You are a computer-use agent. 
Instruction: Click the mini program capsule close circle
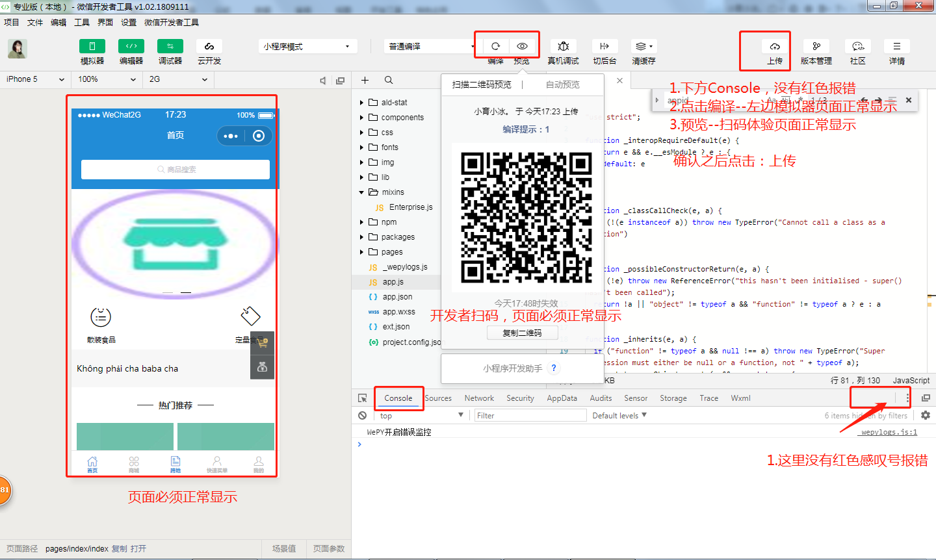click(259, 136)
